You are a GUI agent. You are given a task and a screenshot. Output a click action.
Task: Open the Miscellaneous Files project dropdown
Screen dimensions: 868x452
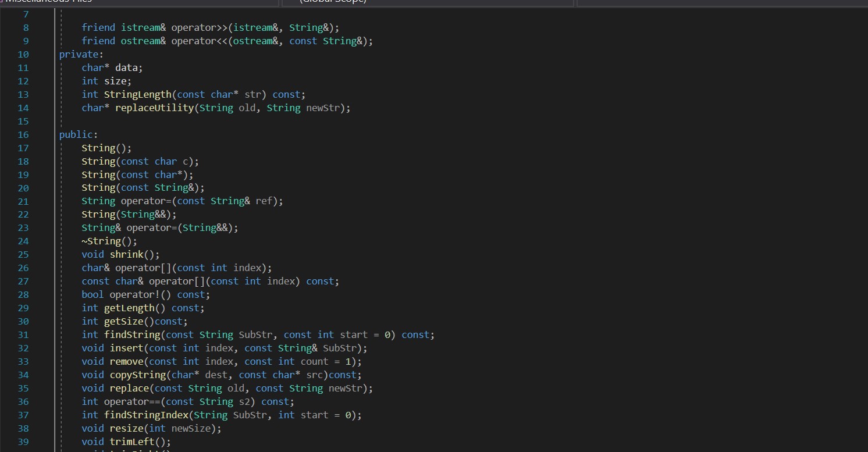(140, 2)
